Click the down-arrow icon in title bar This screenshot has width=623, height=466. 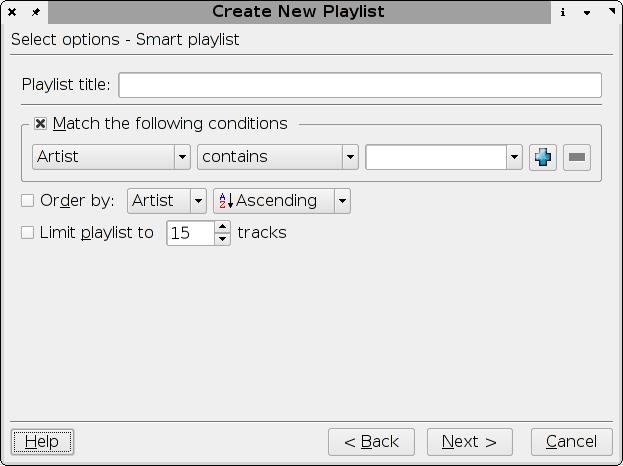click(x=587, y=12)
